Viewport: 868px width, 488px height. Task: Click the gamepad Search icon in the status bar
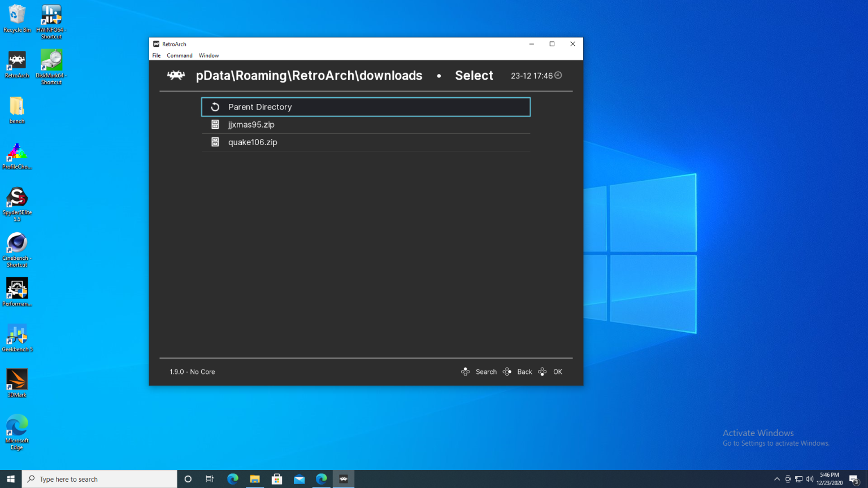pos(465,372)
